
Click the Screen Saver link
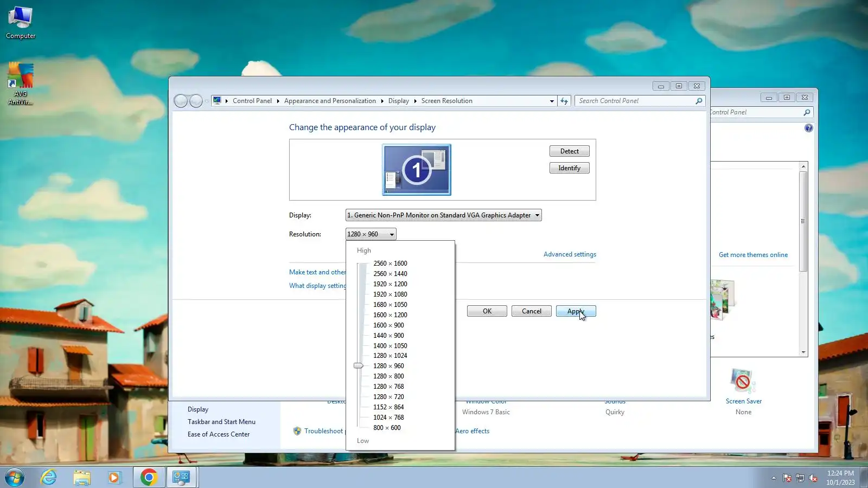click(x=744, y=401)
